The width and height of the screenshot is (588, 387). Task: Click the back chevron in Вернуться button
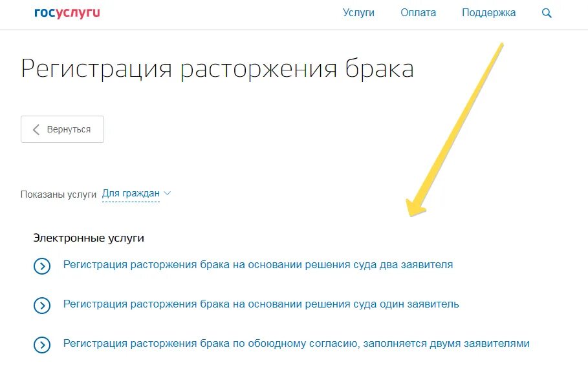tap(36, 130)
